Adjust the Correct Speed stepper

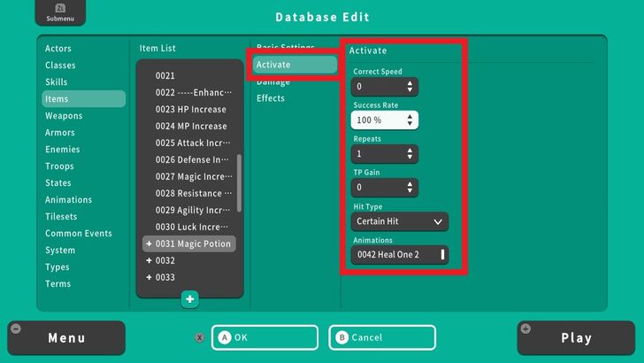click(x=410, y=87)
